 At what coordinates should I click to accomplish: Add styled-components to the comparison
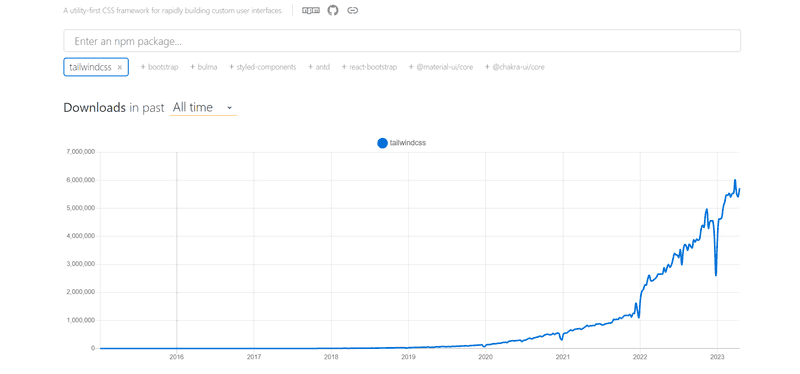[262, 67]
